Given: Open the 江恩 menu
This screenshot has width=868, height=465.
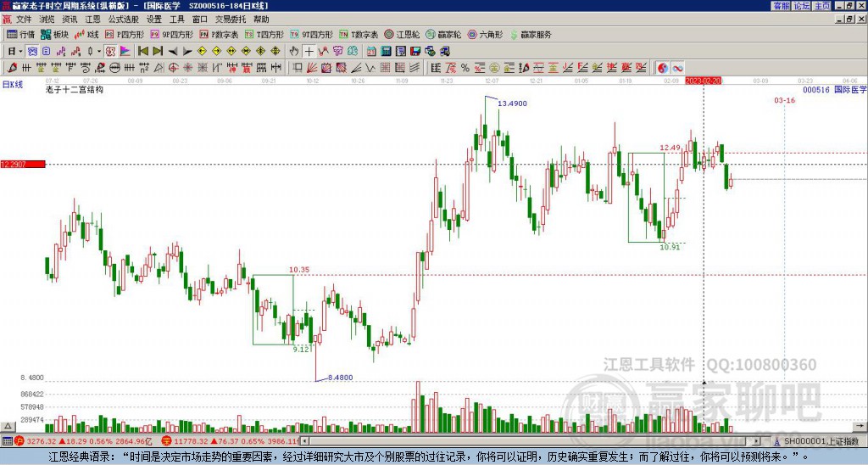Looking at the screenshot, I should coord(92,20).
